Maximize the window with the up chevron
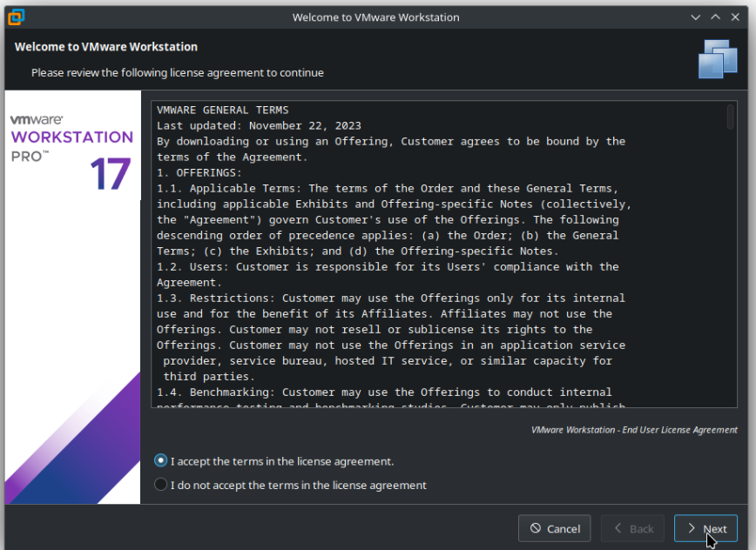Image resolution: width=756 pixels, height=550 pixels. (716, 17)
